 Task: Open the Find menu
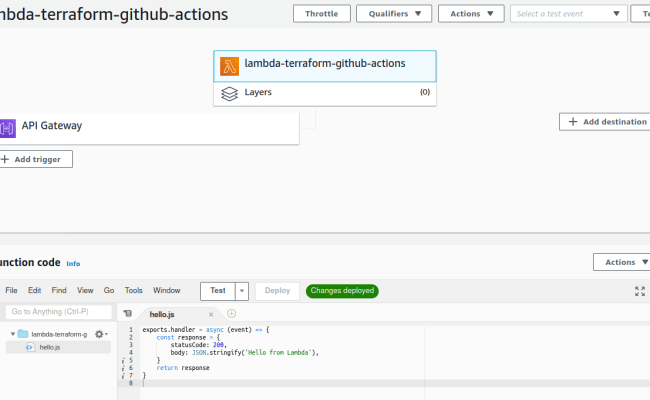pyautogui.click(x=59, y=290)
